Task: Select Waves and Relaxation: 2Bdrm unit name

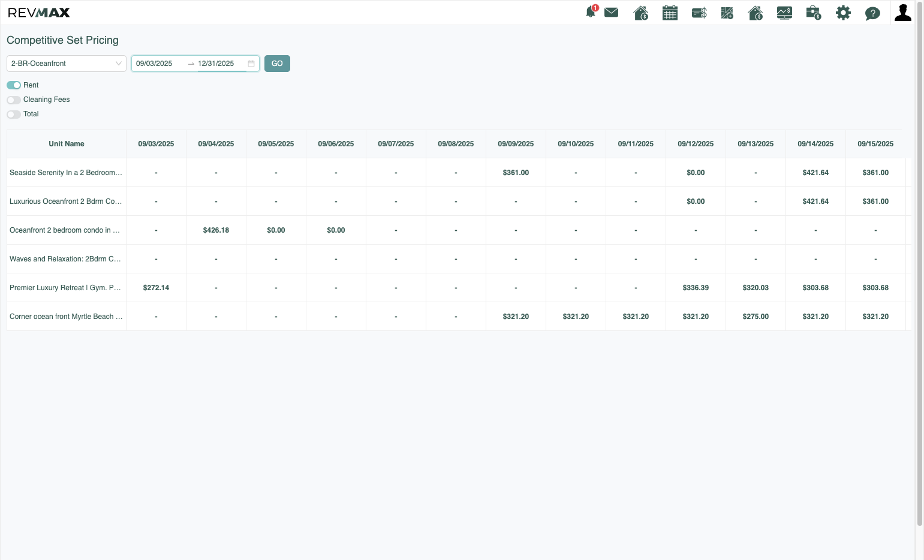Action: coord(65,259)
